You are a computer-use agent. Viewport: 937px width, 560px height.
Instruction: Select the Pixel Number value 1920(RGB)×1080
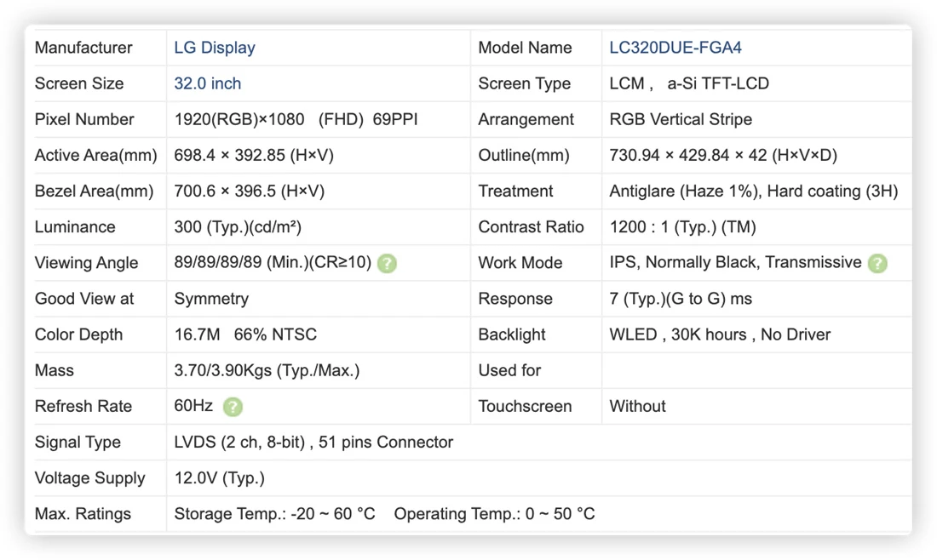tap(239, 119)
